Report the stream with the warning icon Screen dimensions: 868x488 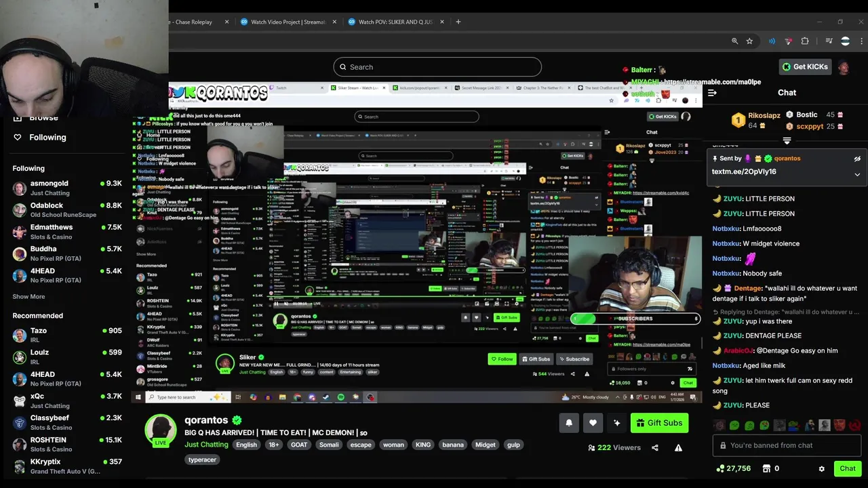678,447
